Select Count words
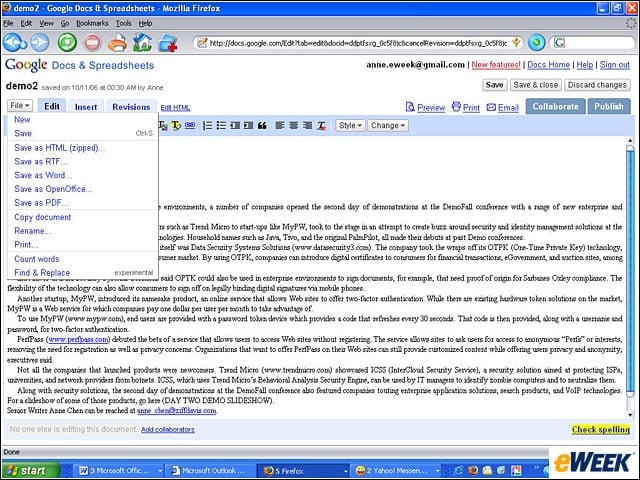 (82, 259)
